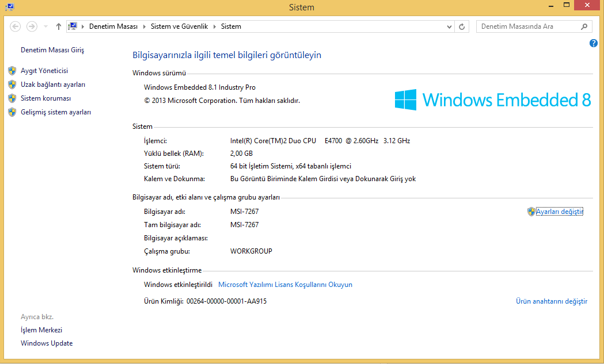
Task: Click shield icon beside Ayarları değiştir
Action: [531, 211]
